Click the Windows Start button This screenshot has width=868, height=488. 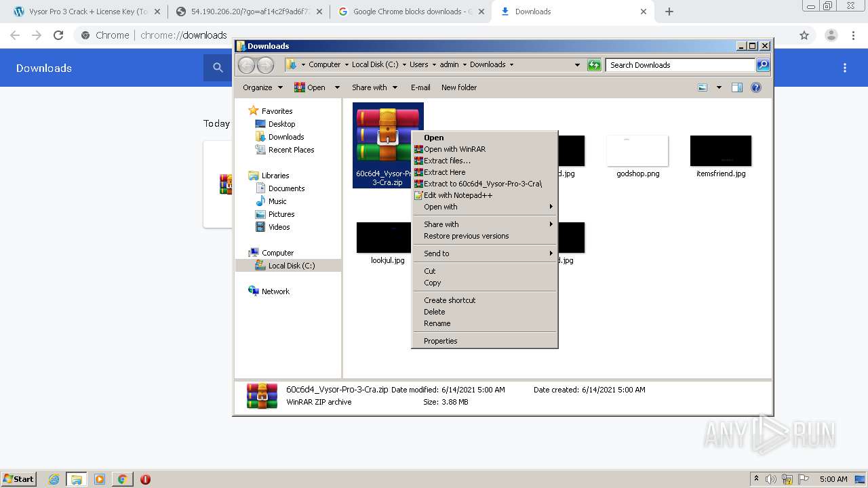coord(18,479)
